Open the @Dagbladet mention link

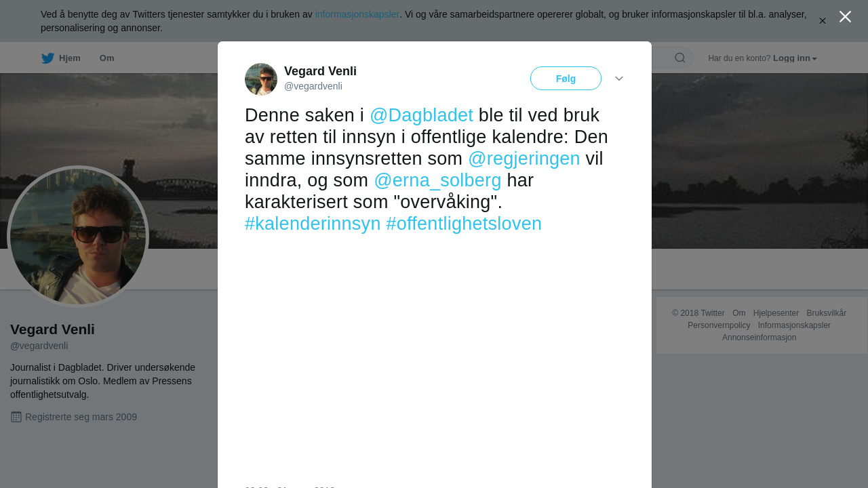(421, 115)
